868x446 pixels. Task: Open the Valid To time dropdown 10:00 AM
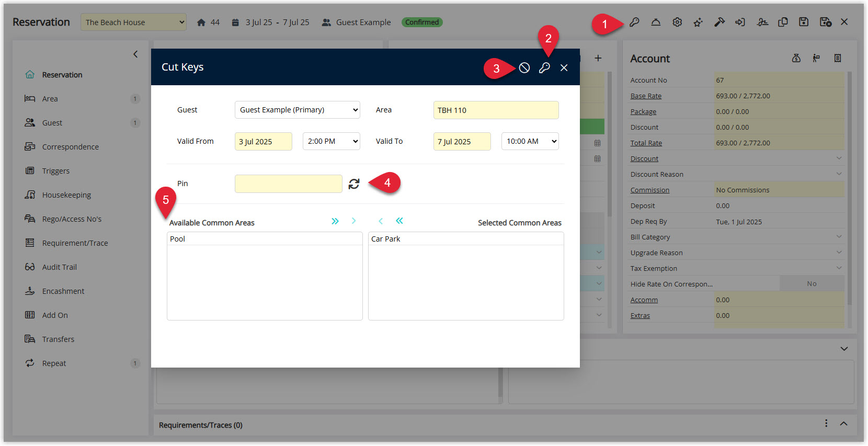(x=530, y=141)
